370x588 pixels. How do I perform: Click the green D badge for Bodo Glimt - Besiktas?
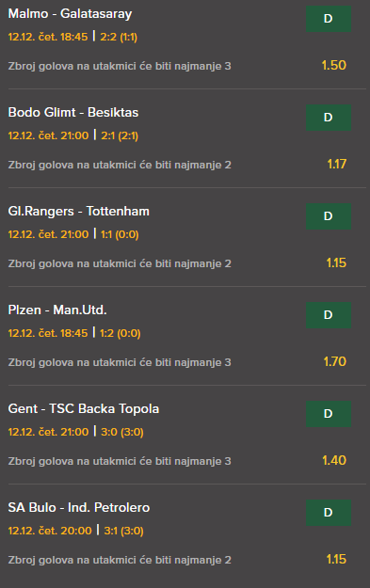click(329, 118)
